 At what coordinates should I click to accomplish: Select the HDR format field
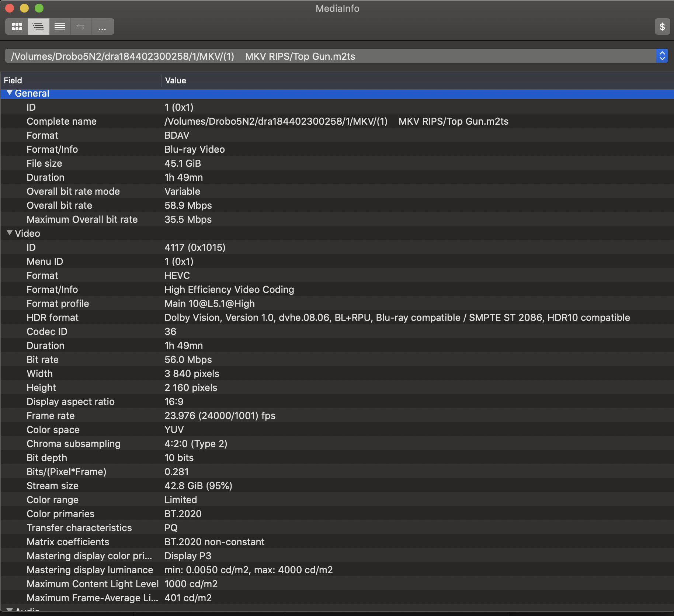(53, 318)
